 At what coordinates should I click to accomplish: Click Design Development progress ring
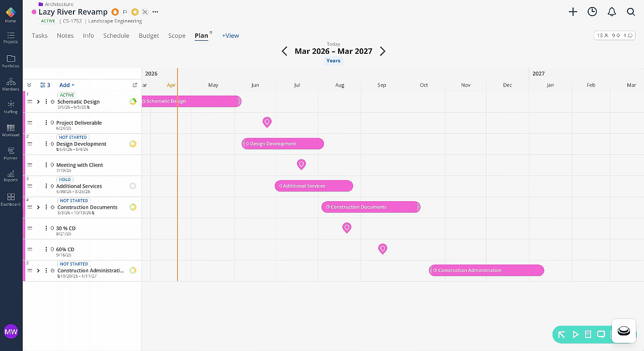(133, 144)
